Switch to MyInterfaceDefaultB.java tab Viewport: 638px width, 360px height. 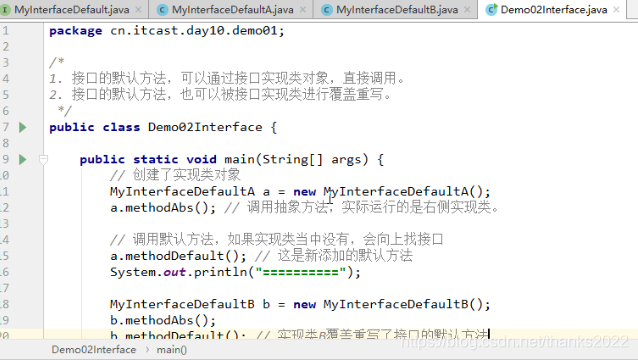click(x=397, y=9)
